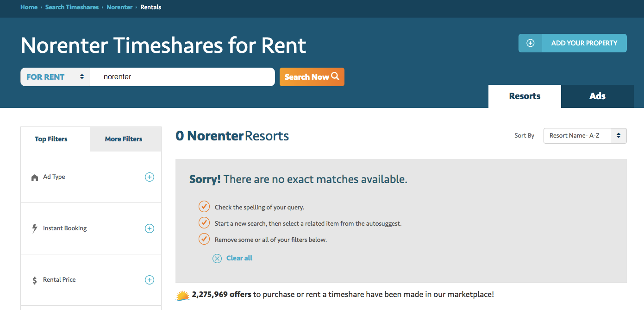This screenshot has width=644, height=310.
Task: Click the search field containing norenter
Action: [x=182, y=77]
